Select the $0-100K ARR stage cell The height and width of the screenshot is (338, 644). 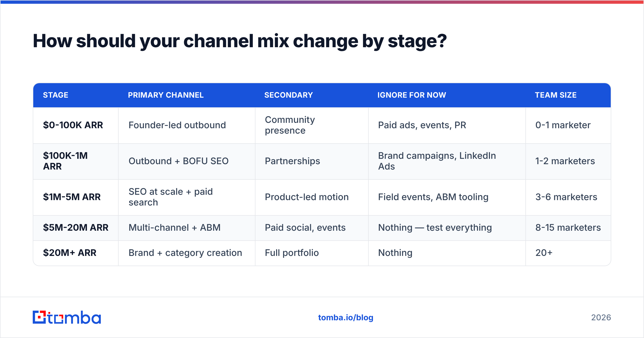click(76, 125)
